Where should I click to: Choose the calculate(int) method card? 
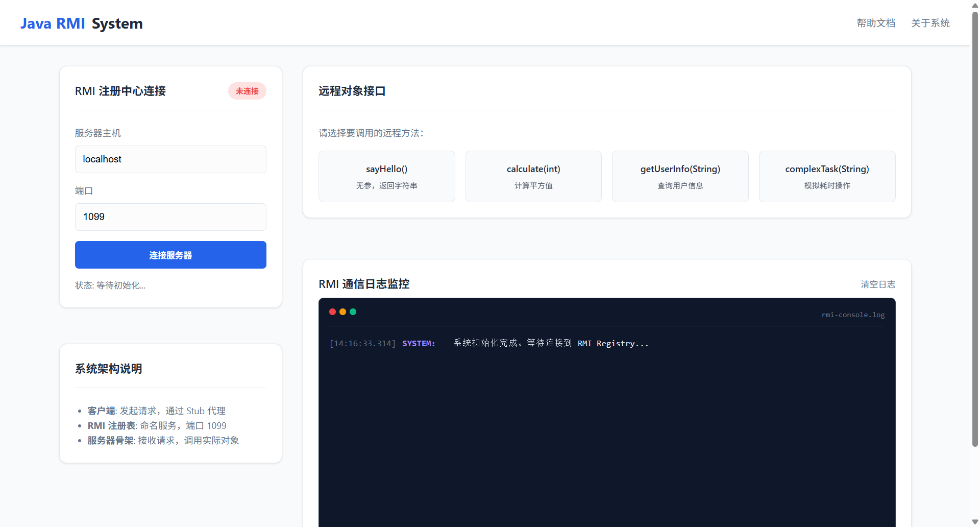(533, 176)
